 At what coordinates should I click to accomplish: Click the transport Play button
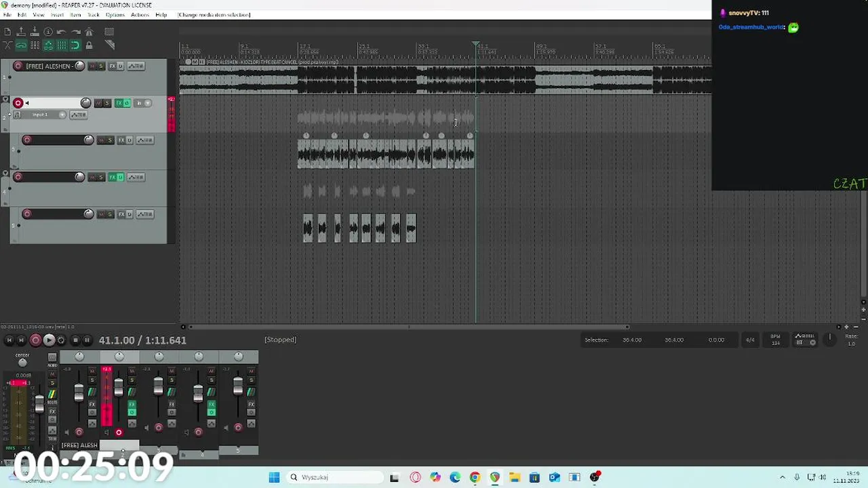[49, 340]
